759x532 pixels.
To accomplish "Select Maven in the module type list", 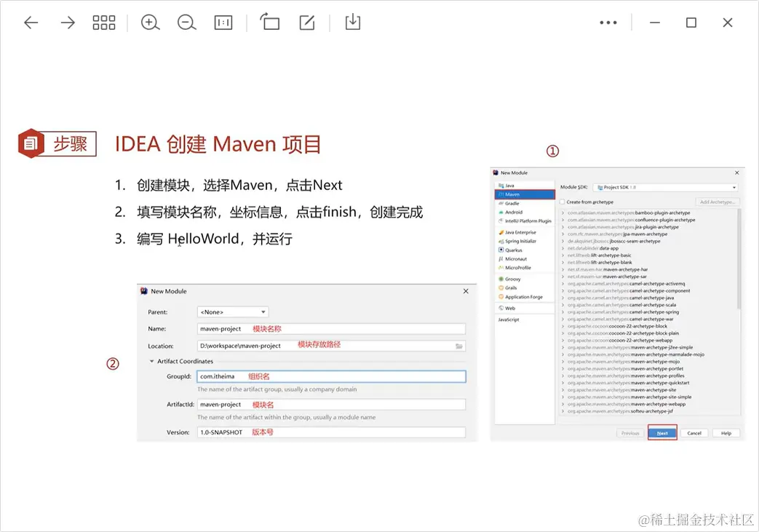I will (525, 194).
